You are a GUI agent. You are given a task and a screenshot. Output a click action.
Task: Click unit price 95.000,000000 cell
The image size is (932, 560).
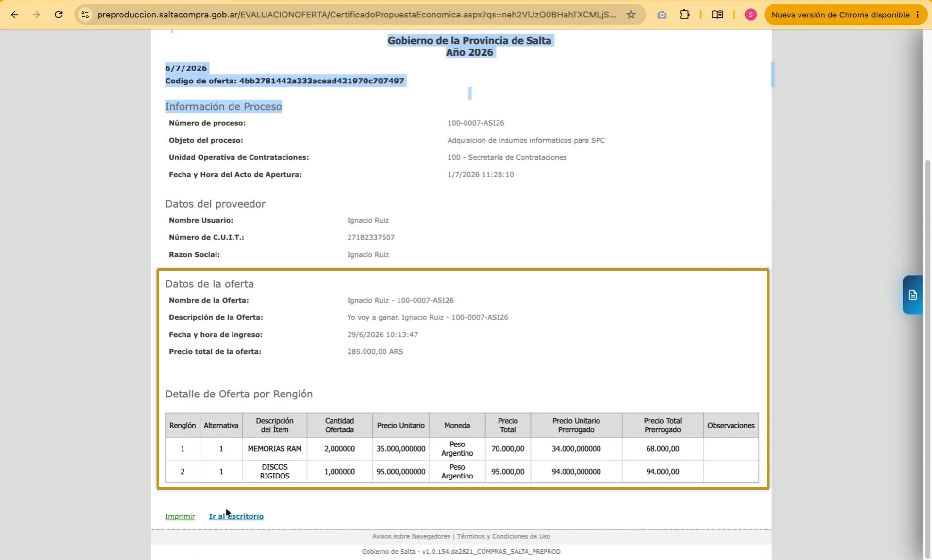tap(401, 471)
